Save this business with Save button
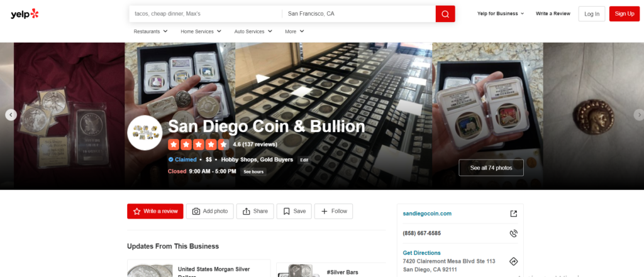 click(294, 211)
